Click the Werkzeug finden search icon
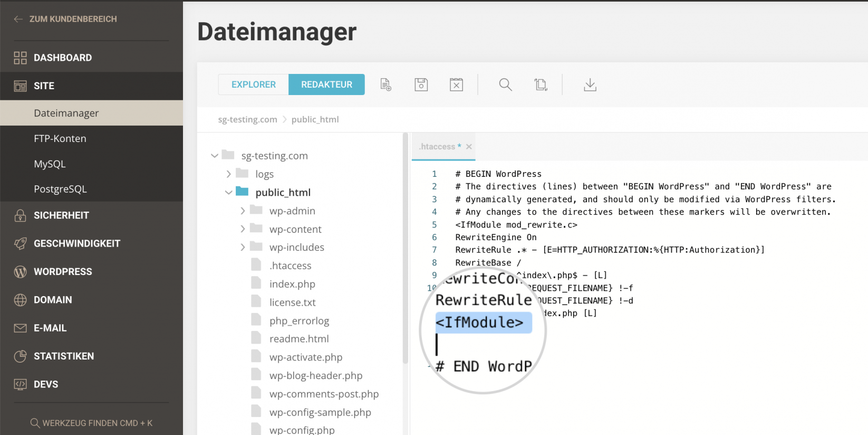The height and width of the screenshot is (435, 868). click(35, 423)
